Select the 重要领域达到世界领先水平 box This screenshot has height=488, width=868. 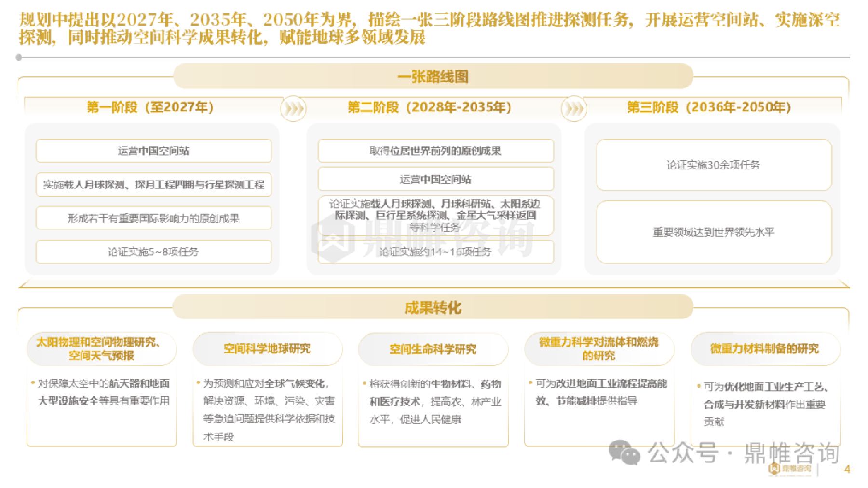coord(713,232)
